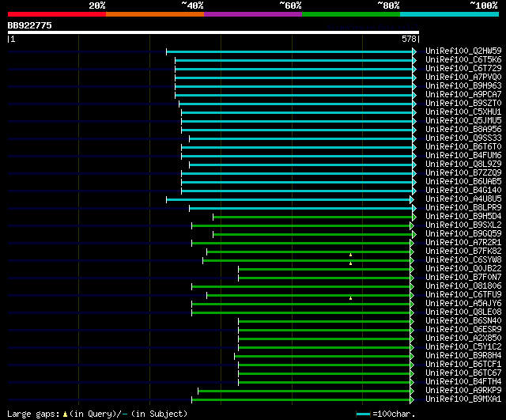Open the UniRef100_C6T5K6 hit label
506x420 pixels.
[463, 60]
